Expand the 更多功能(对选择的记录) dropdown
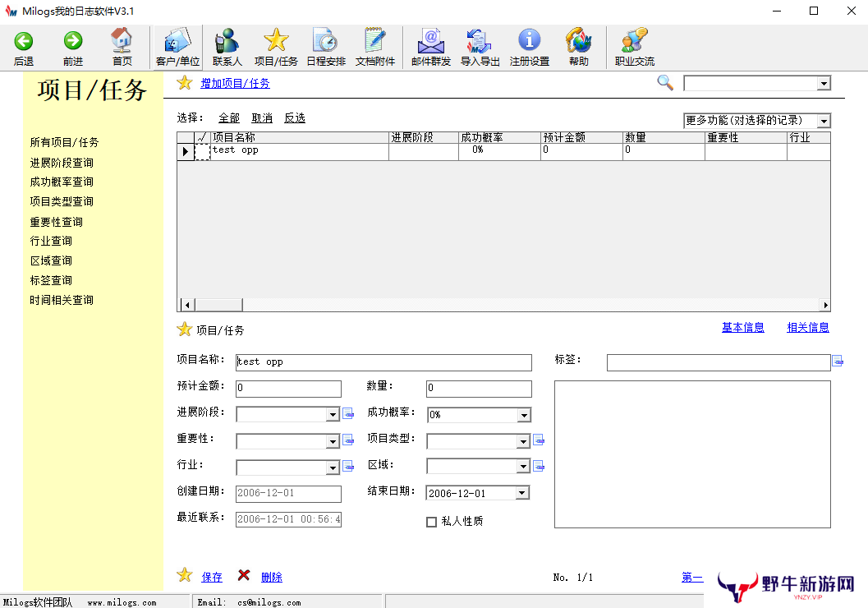Screen dimensions: 868x608 (824, 121)
